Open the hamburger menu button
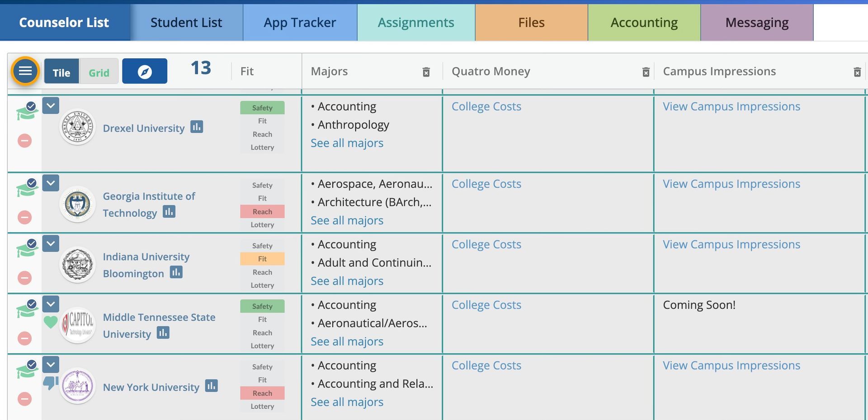 25,71
